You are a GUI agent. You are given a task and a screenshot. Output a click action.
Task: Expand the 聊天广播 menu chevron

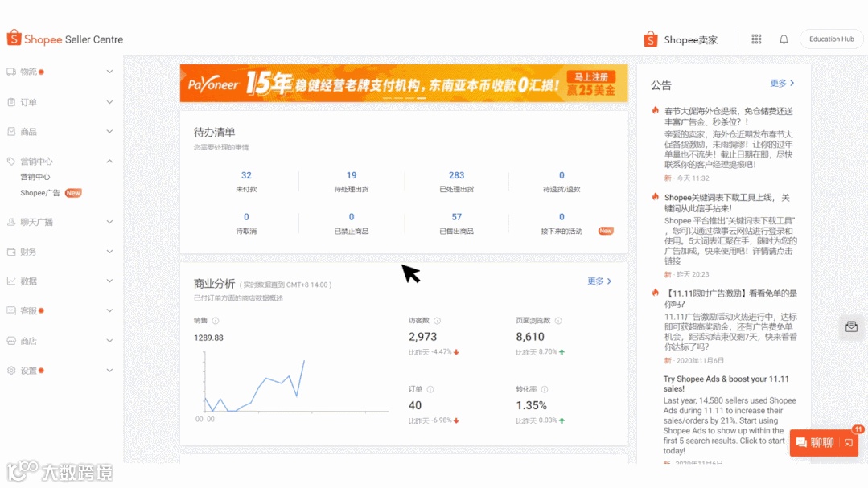click(109, 222)
